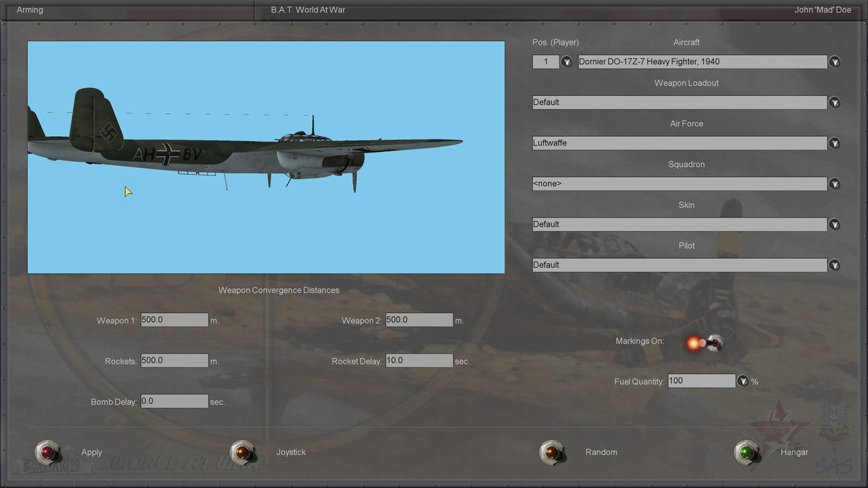Open the Squadron dropdown arrow
Image resolution: width=868 pixels, height=488 pixels.
pos(835,184)
